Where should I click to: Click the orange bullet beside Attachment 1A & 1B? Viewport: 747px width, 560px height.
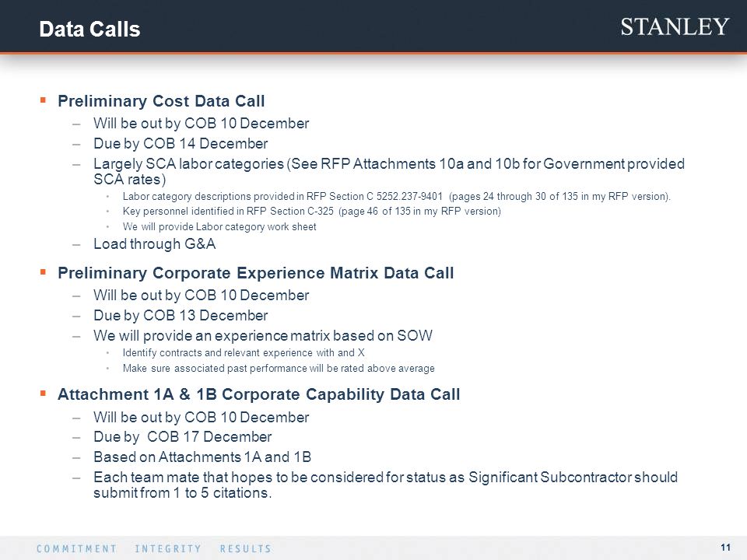click(43, 394)
